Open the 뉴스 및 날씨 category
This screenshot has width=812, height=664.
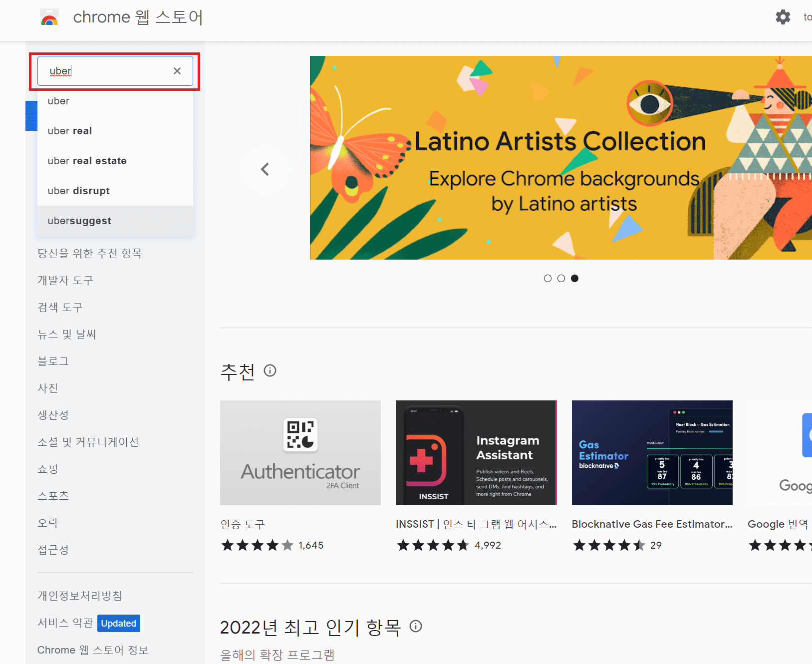click(67, 334)
